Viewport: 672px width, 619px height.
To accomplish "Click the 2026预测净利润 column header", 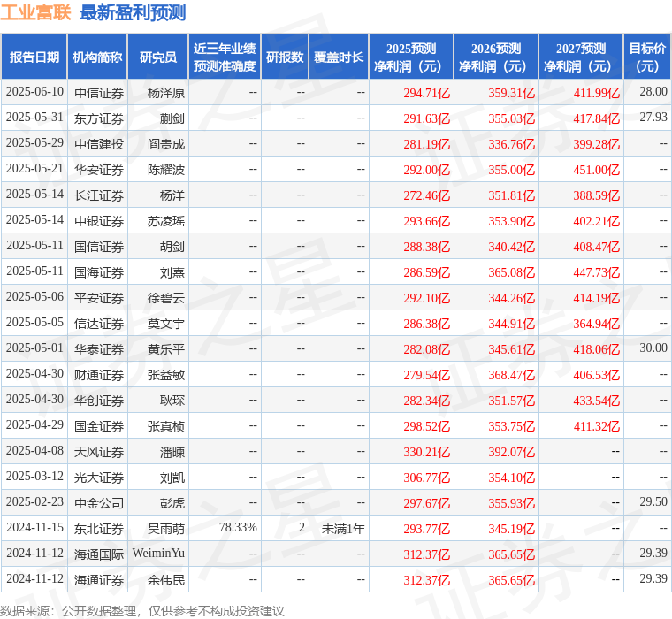I will (x=495, y=57).
